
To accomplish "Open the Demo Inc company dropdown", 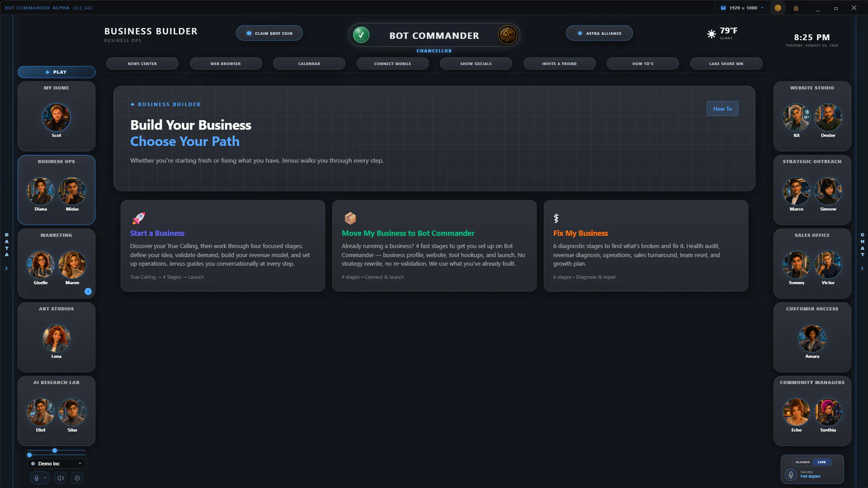I will pos(56,464).
